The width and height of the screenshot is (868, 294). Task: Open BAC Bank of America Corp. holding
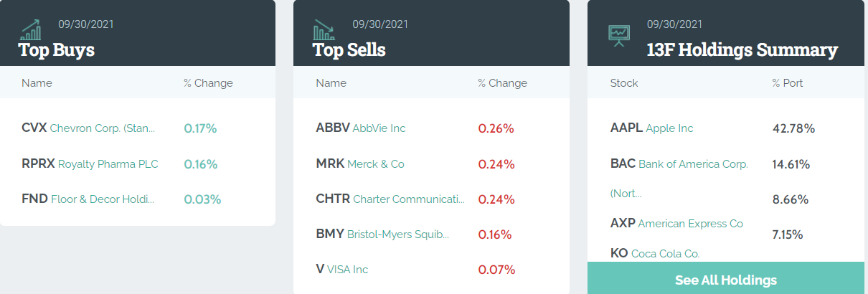(679, 164)
